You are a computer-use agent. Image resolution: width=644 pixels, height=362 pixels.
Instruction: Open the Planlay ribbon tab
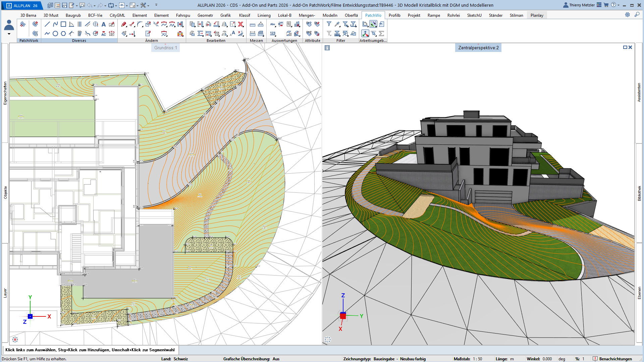(537, 15)
